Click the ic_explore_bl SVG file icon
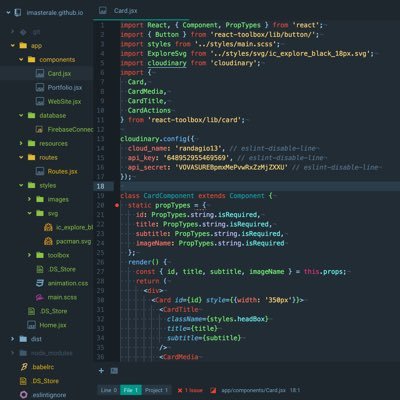Screen dimensions: 400x400 point(48,227)
